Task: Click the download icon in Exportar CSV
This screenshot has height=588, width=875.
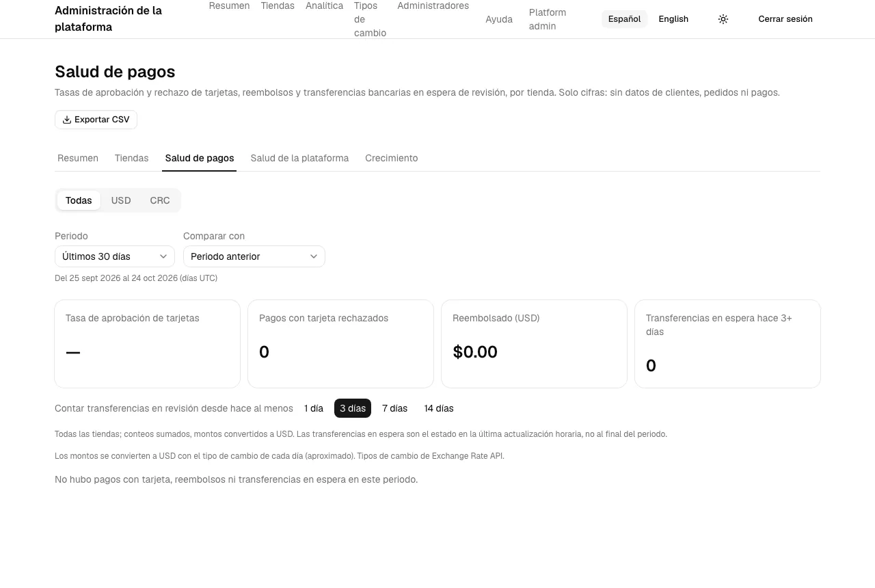Action: coord(67,120)
